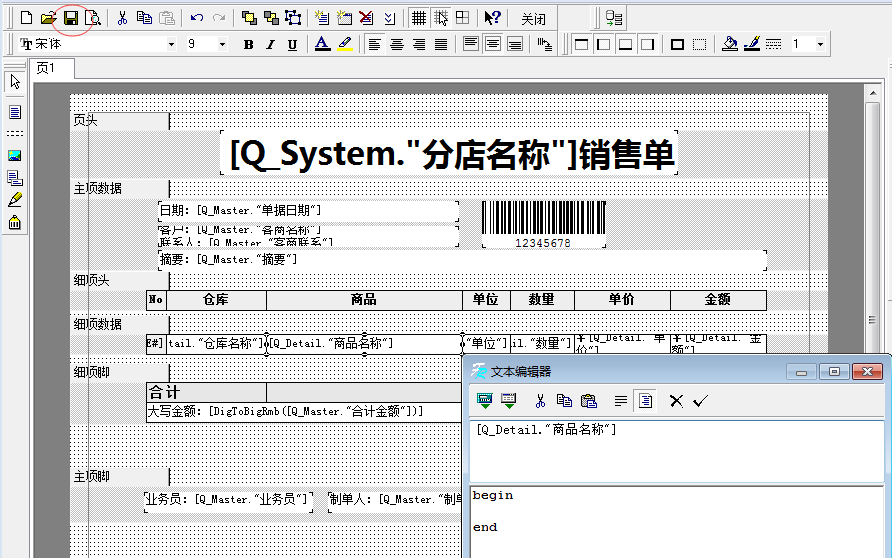The height and width of the screenshot is (558, 892).
Task: Select the arrow pointer tool
Action: pyautogui.click(x=15, y=82)
